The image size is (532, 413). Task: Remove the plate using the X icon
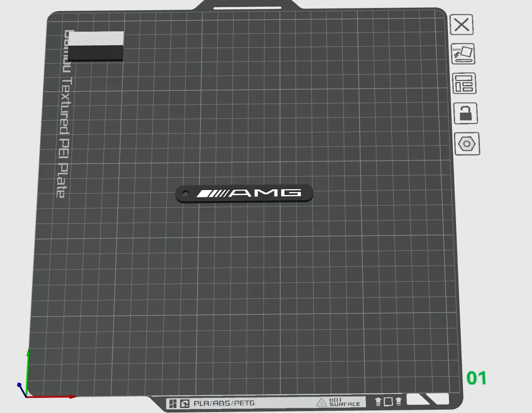pyautogui.click(x=462, y=24)
